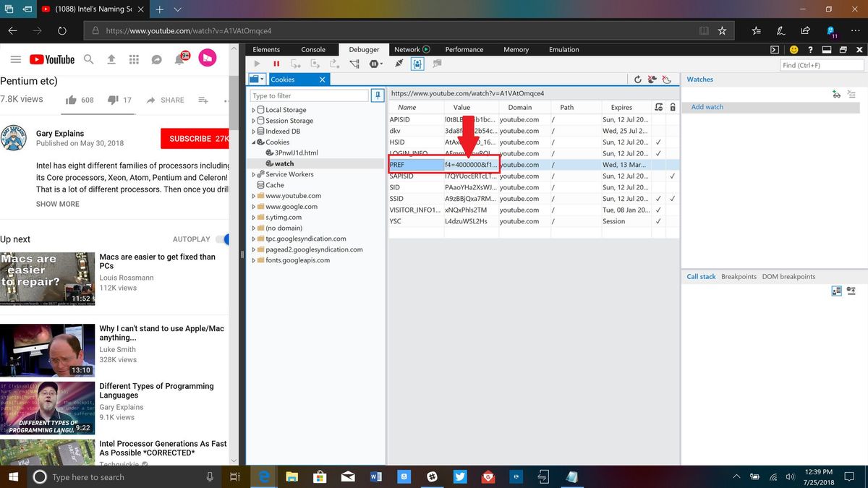Image resolution: width=868 pixels, height=488 pixels.
Task: Expand the www.google.com cookies node
Action: [x=253, y=206]
